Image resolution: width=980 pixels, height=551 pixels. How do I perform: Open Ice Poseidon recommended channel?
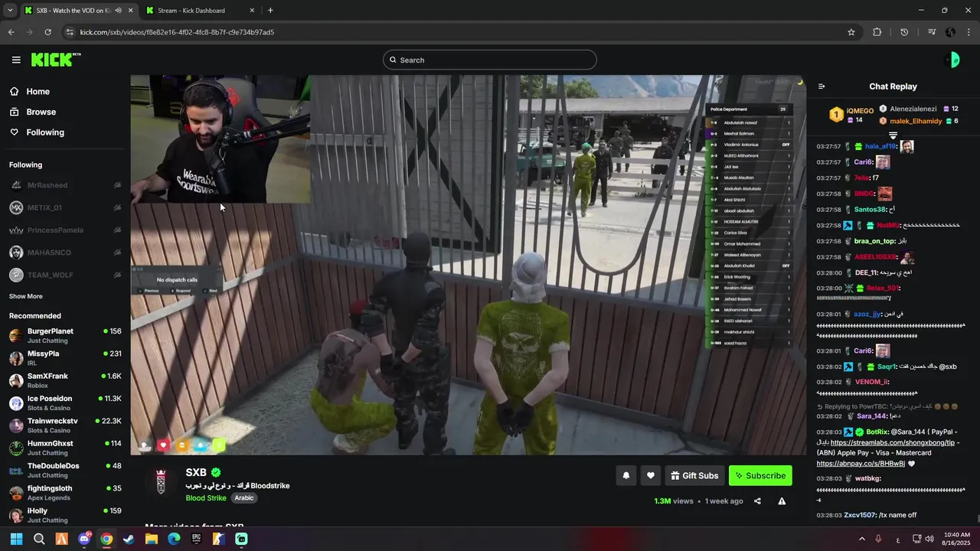[65, 403]
